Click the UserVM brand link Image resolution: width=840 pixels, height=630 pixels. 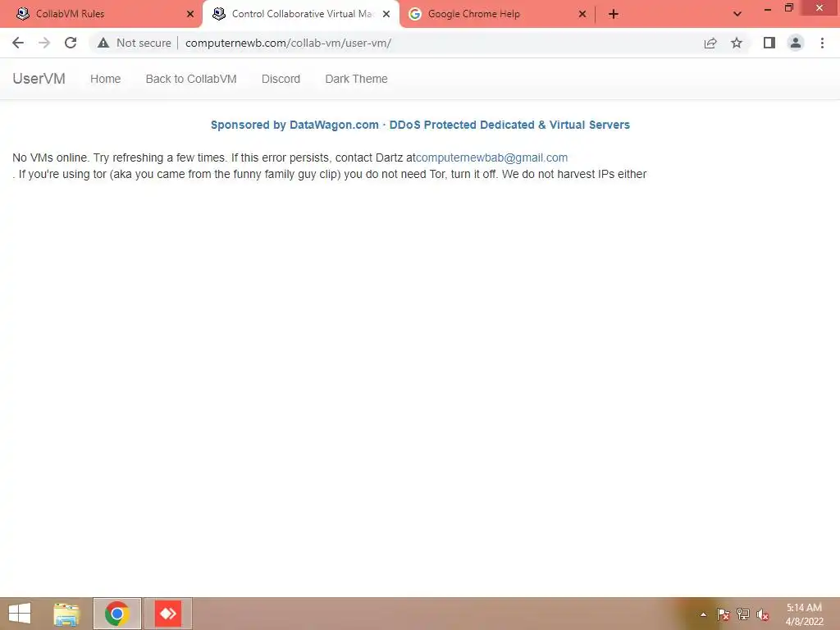[39, 79]
